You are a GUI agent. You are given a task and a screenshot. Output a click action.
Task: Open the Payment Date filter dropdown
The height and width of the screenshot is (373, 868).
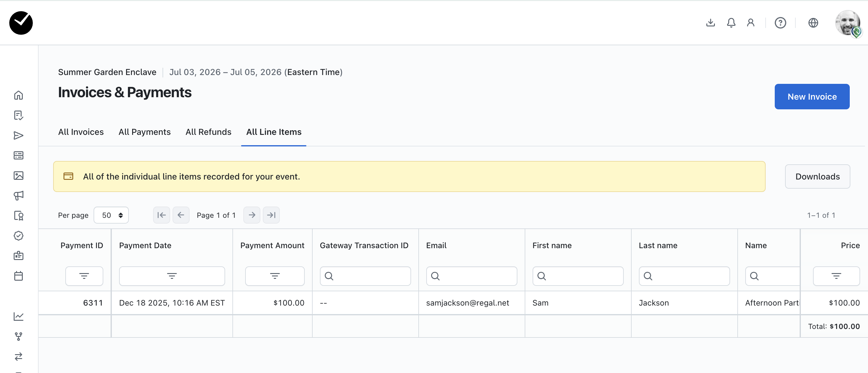(172, 276)
